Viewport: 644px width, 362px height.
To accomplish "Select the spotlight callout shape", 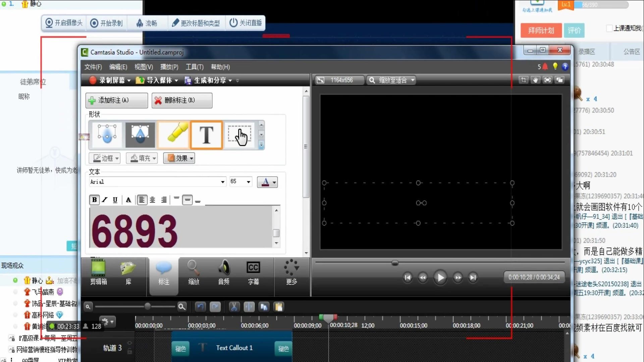I will (x=140, y=135).
